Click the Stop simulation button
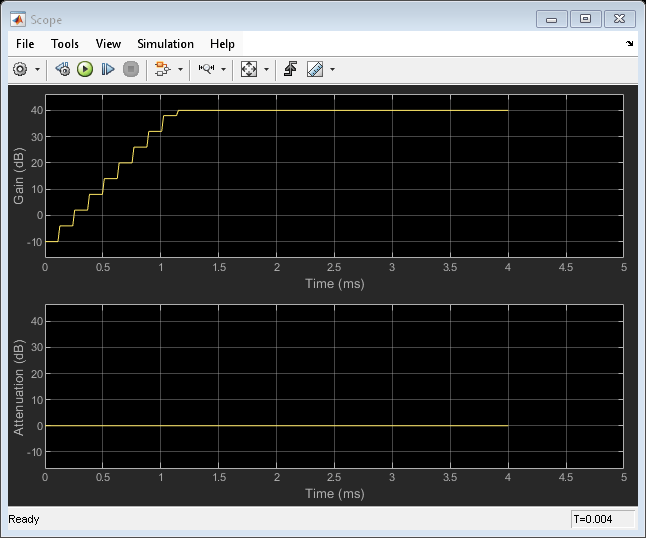Viewport: 646px width, 538px height. 130,69
